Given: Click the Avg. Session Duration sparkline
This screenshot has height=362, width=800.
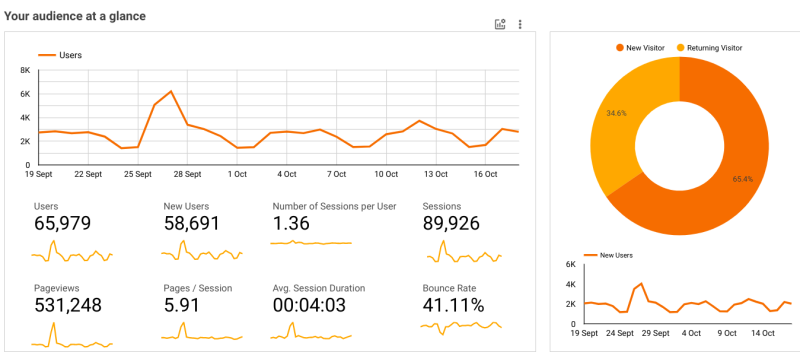Looking at the screenshot, I should [x=311, y=331].
